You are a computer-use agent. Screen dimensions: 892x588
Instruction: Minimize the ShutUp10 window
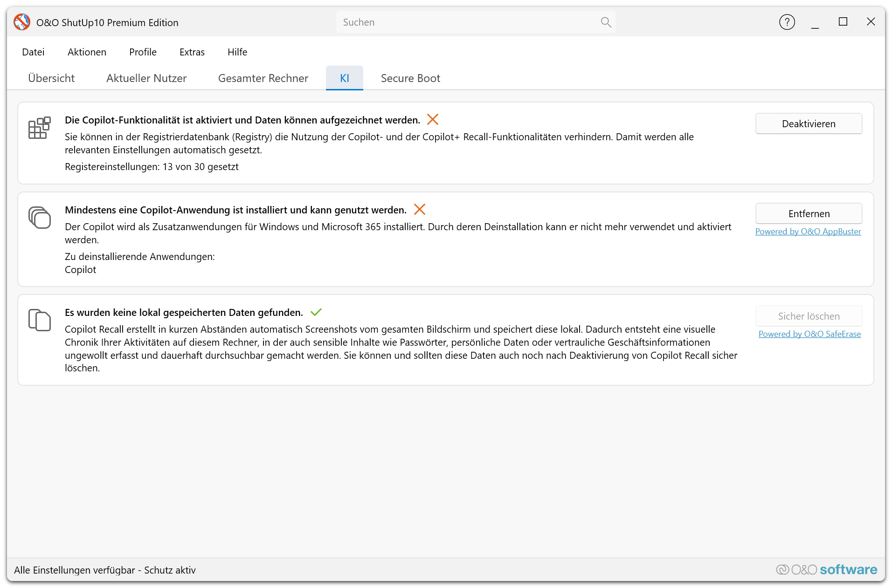[815, 22]
